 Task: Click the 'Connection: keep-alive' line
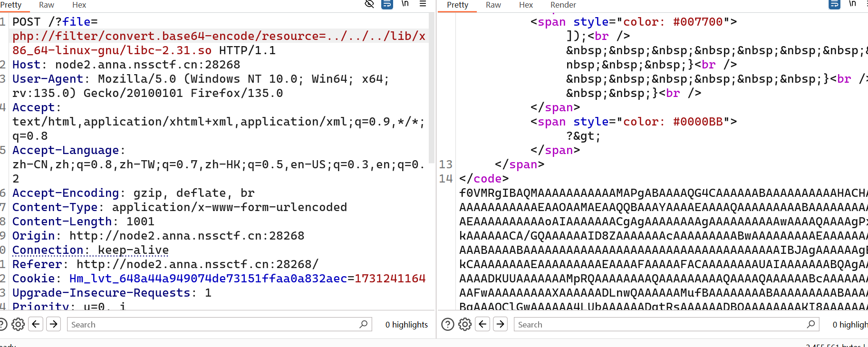point(90,250)
